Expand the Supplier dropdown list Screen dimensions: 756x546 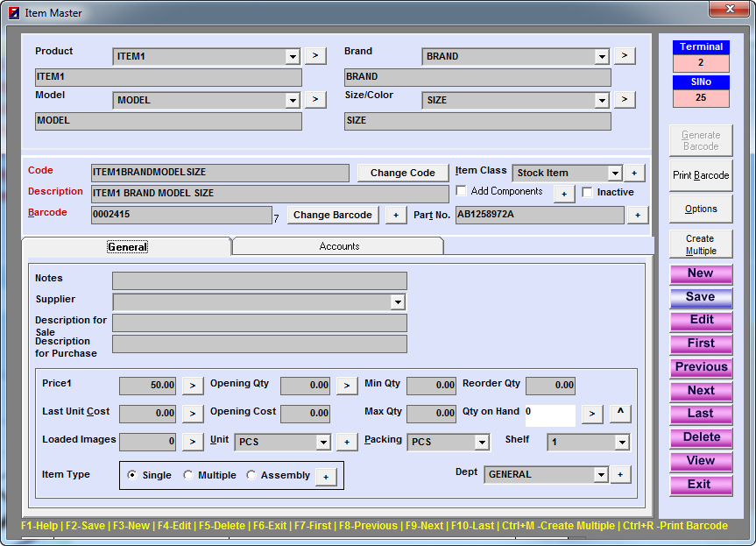click(398, 302)
